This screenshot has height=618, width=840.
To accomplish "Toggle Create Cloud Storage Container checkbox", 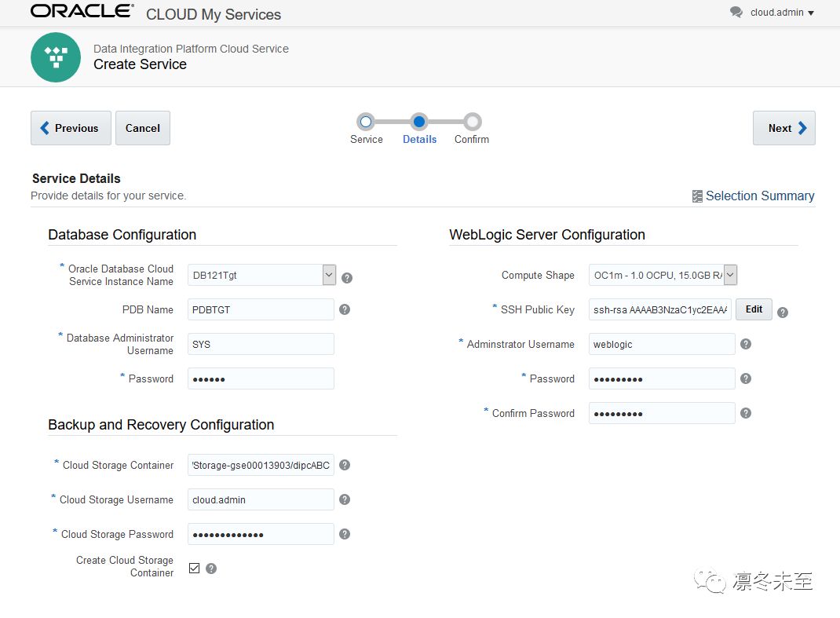I will click(x=195, y=568).
